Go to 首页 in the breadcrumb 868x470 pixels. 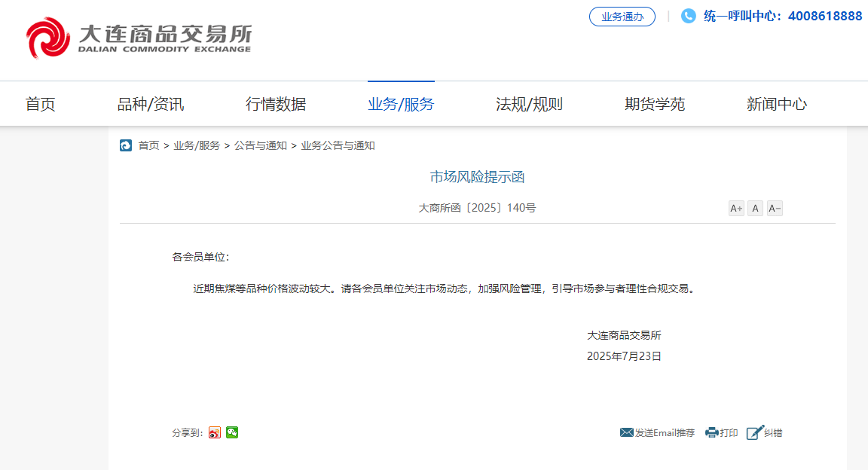pos(149,145)
